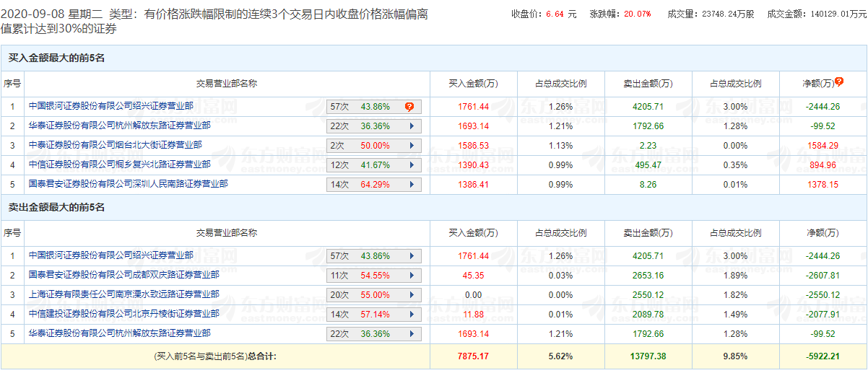Click the total buy ratio 5.62%
The width and height of the screenshot is (868, 373).
click(560, 356)
